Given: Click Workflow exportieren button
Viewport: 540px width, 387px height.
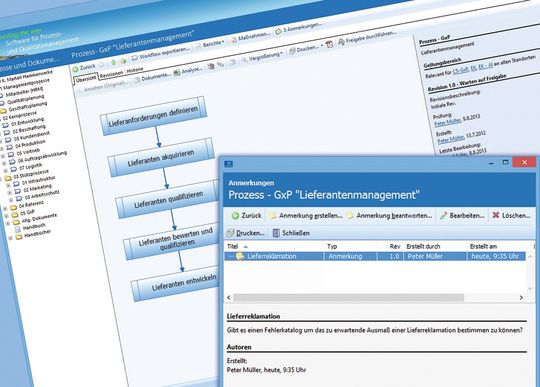Looking at the screenshot, I should click(x=160, y=53).
